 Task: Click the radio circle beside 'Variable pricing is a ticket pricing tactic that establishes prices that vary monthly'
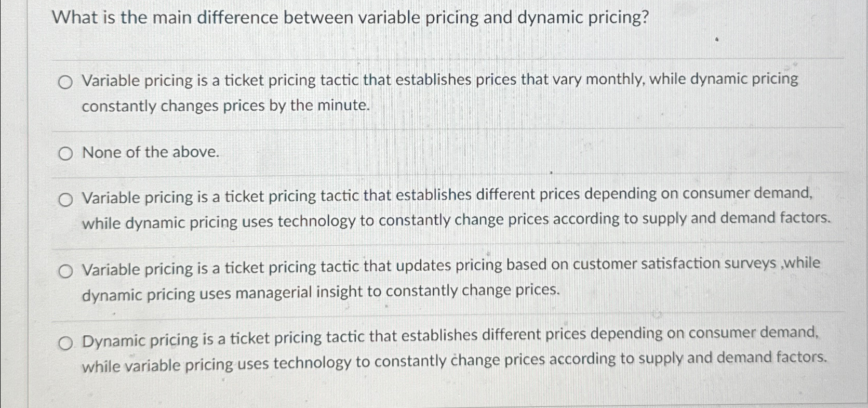[66, 82]
